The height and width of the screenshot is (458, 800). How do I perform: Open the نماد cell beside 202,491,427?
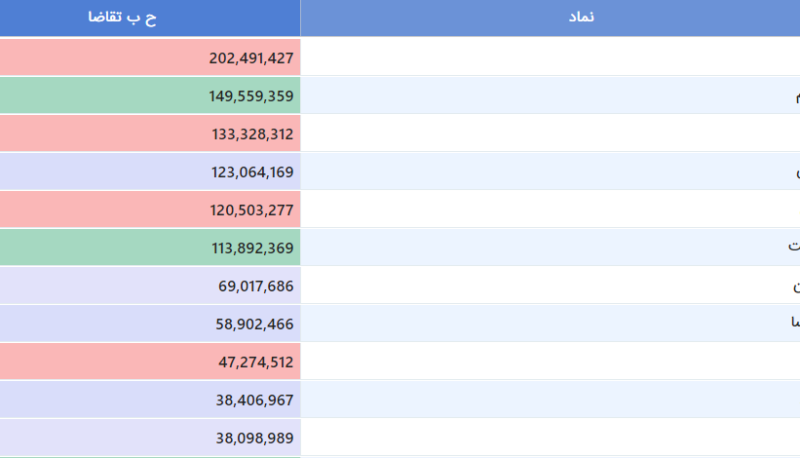click(550, 58)
